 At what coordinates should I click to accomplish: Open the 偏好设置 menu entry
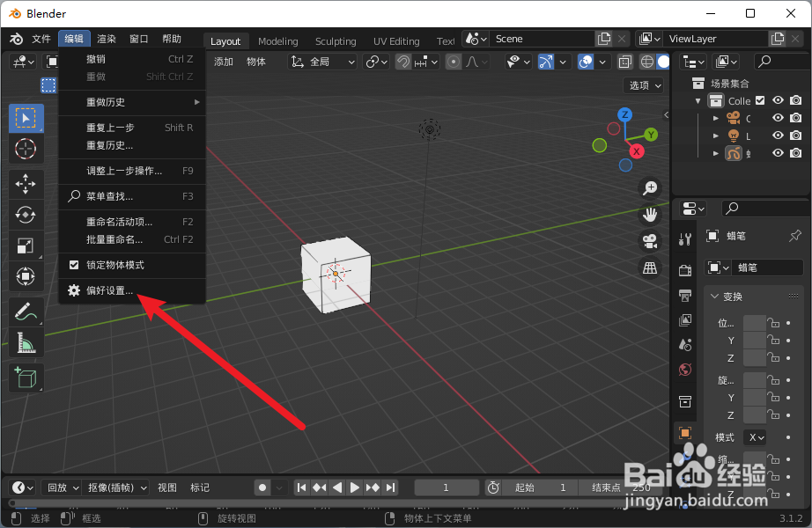tap(133, 290)
